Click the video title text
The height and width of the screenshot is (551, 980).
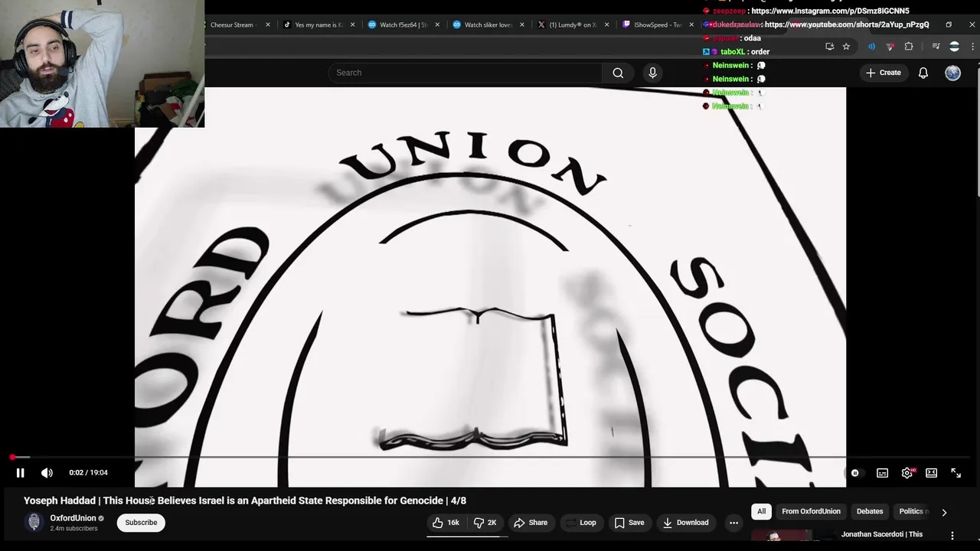(x=245, y=500)
